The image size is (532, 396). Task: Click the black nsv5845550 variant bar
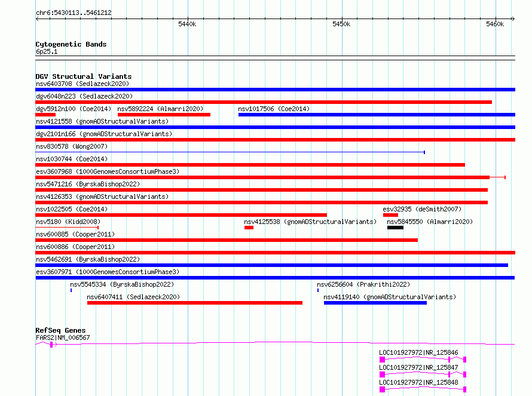(x=395, y=228)
